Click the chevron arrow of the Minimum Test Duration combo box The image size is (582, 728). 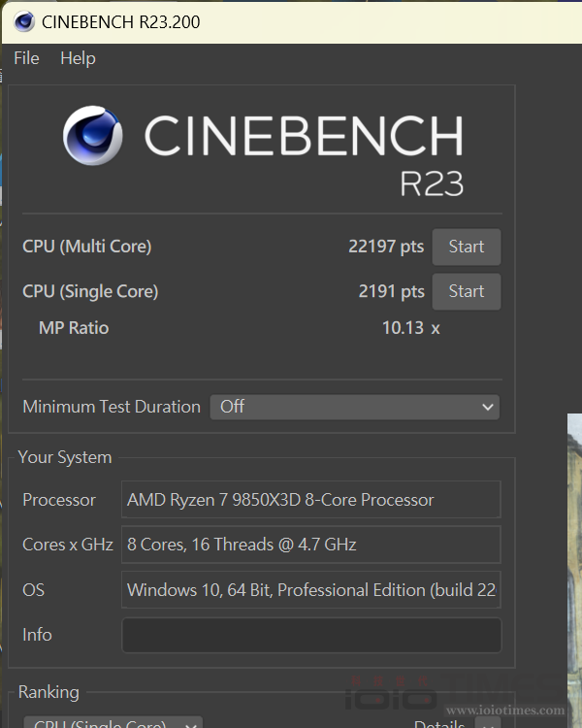[x=488, y=407]
